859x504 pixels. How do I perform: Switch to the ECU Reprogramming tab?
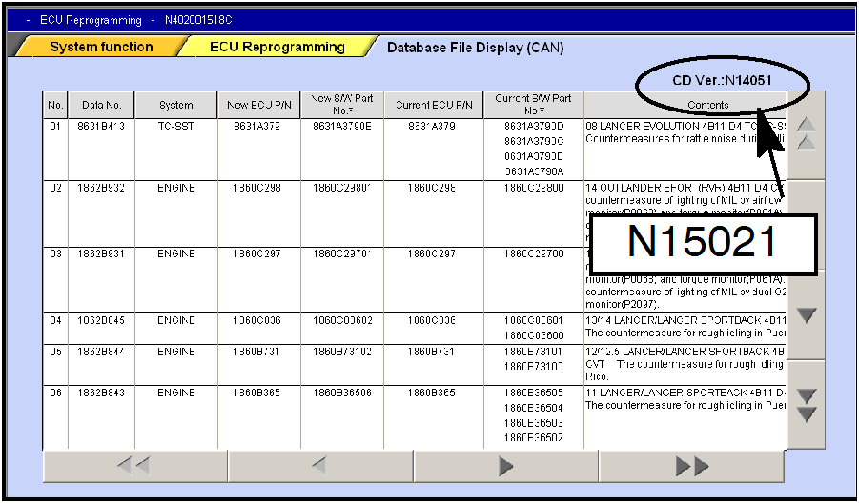[x=277, y=47]
